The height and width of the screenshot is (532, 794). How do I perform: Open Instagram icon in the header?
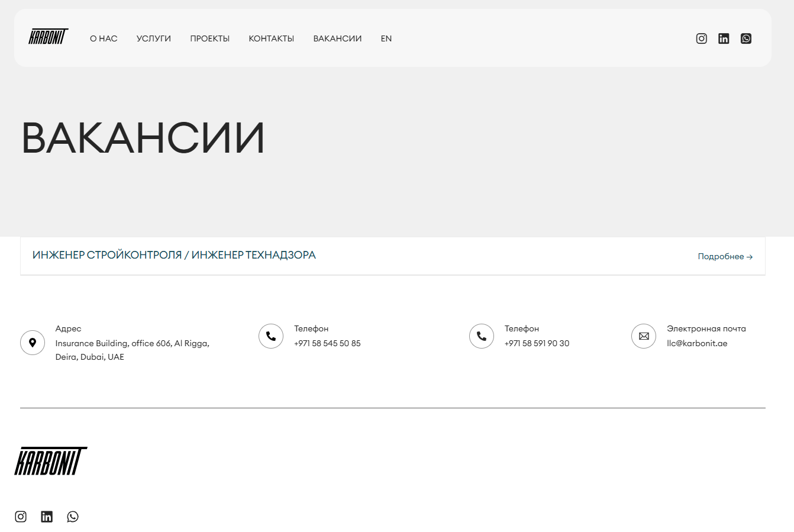pyautogui.click(x=701, y=38)
